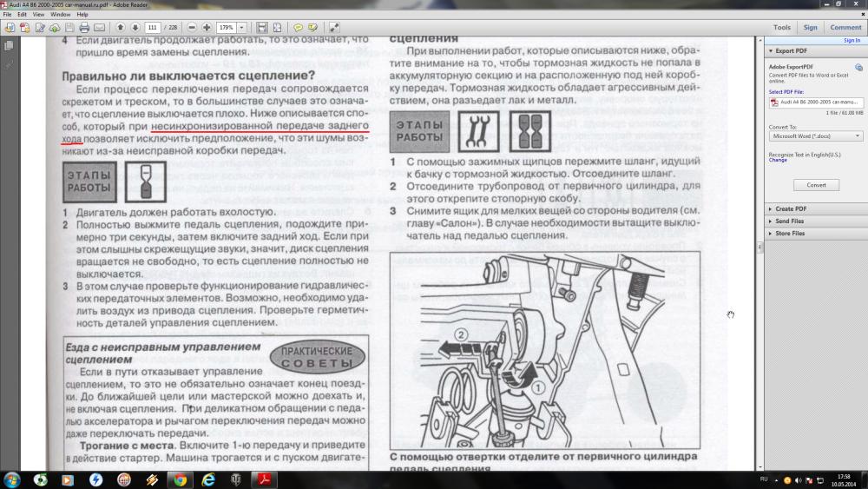Switch to the Comment pane tab
Viewport: 868px width, 489px height.
(x=845, y=28)
